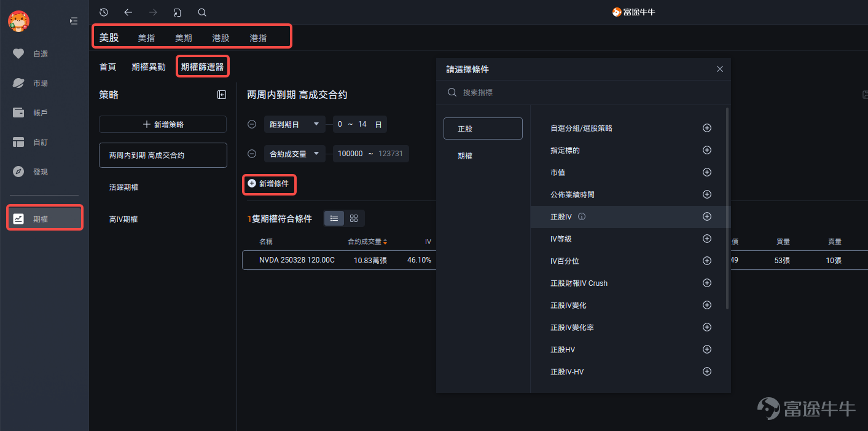Add 正股IV condition plus icon
Screen dimensions: 868x431
tap(707, 216)
